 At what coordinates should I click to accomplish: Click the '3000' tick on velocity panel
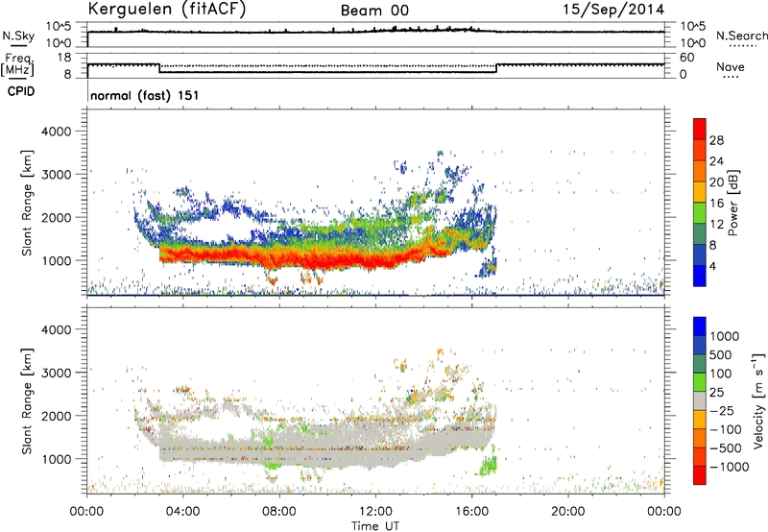[56, 373]
